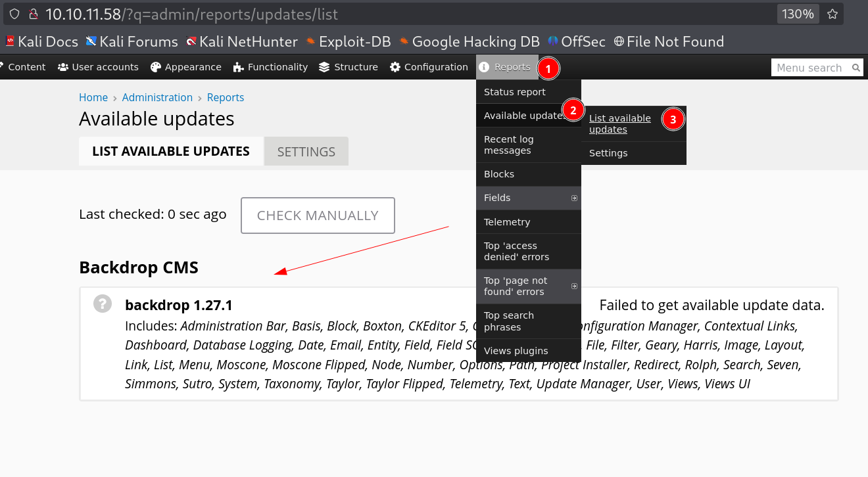Click the 'Available updates' page heading
The image size is (868, 477).
(x=157, y=119)
